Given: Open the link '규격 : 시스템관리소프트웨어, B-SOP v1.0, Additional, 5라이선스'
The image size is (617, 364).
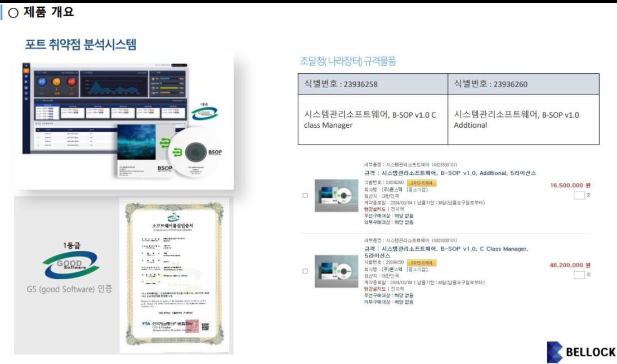Looking at the screenshot, I should point(450,173).
